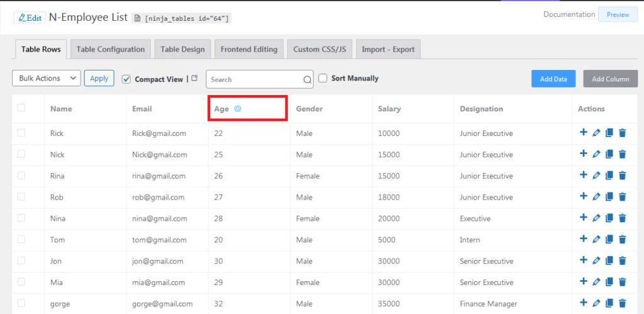Viewport: 644px width, 314px height.
Task: Duplicate Rina's row using copy icon
Action: (609, 176)
